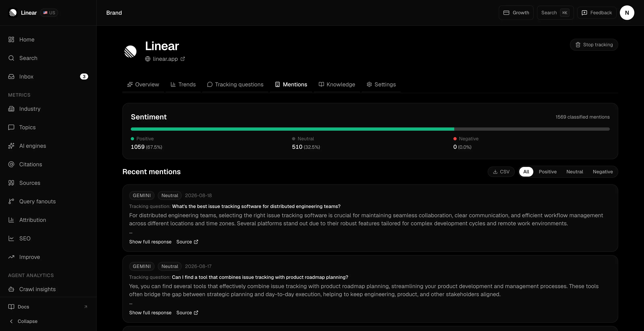The height and width of the screenshot is (331, 644).
Task: Click the 1569 classified mentions text
Action: [582, 117]
